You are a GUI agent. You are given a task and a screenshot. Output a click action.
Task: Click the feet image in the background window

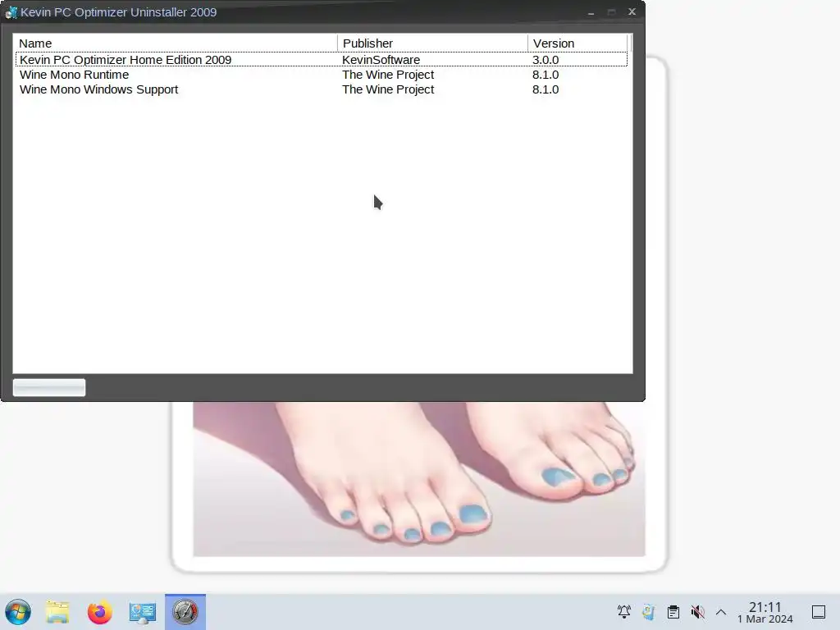pyautogui.click(x=419, y=479)
